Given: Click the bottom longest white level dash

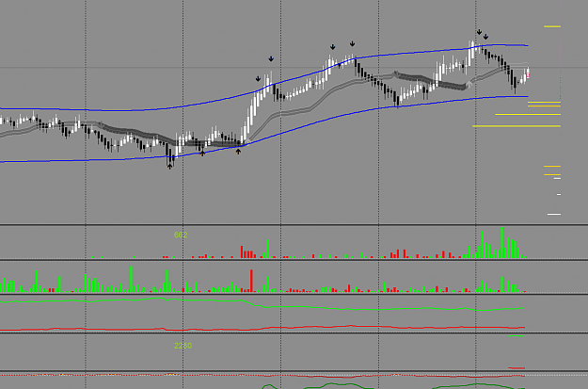Looking at the screenshot, I should 554,215.
